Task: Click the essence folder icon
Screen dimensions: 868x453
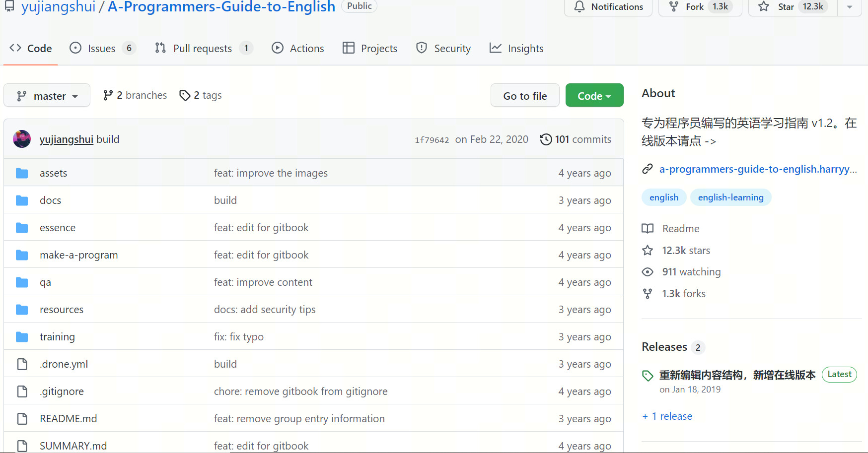Action: point(22,228)
